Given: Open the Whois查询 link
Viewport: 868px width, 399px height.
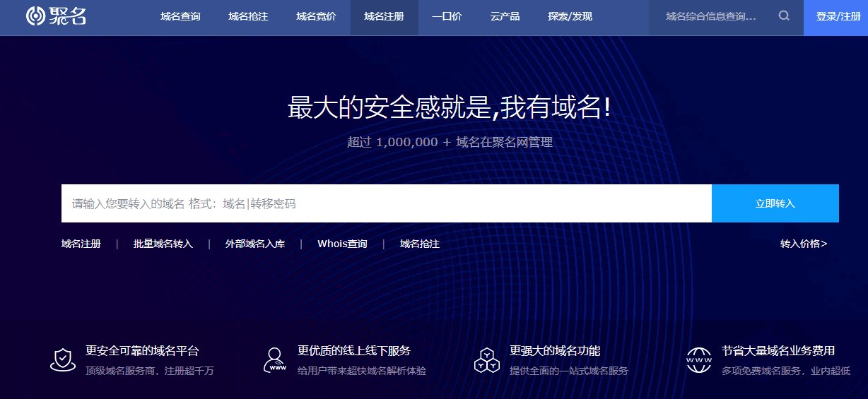Looking at the screenshot, I should pos(343,244).
